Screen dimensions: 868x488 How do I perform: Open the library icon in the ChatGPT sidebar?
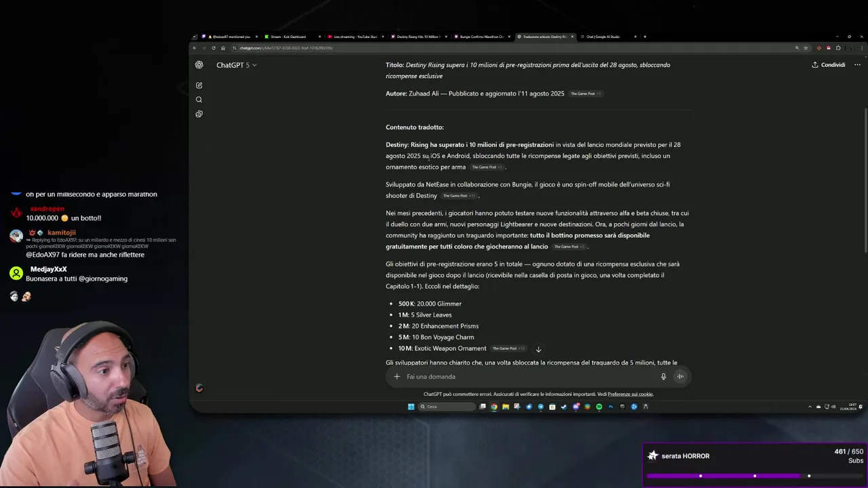(199, 114)
